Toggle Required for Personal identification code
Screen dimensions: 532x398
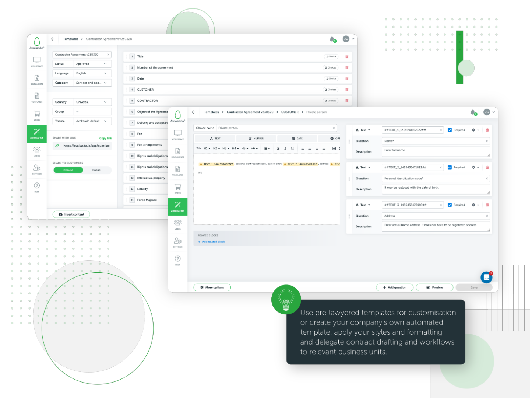(x=450, y=167)
